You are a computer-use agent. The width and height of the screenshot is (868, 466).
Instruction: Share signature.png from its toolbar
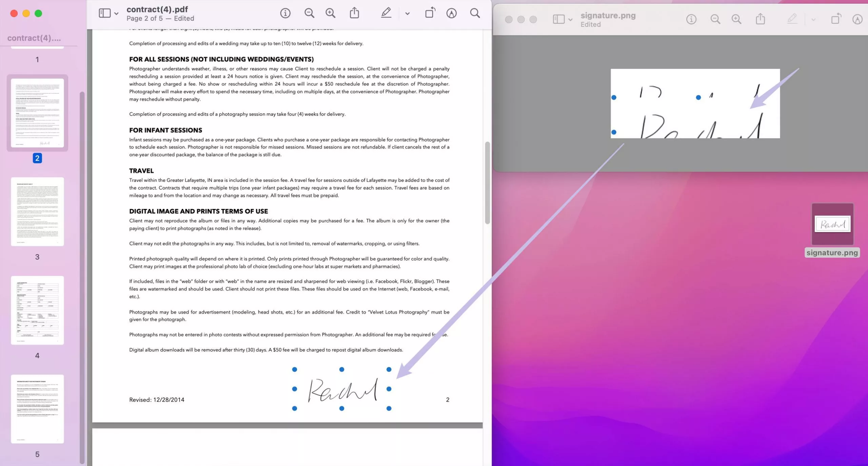760,19
